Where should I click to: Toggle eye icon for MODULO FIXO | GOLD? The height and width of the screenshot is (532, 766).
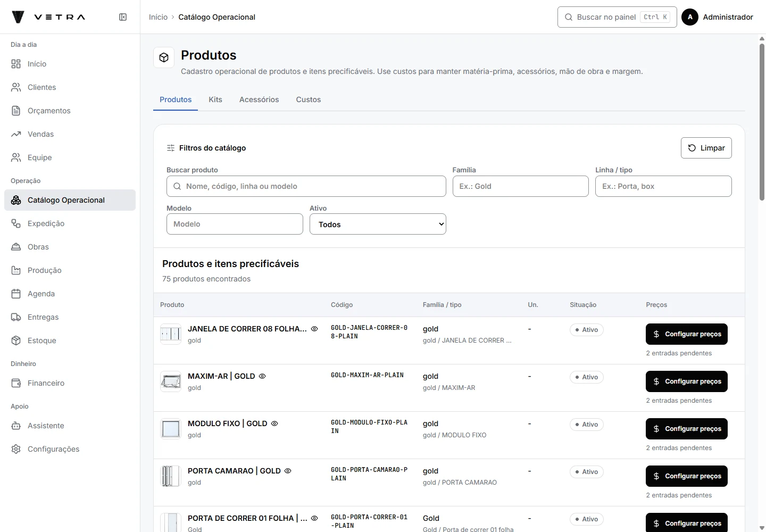coord(274,423)
